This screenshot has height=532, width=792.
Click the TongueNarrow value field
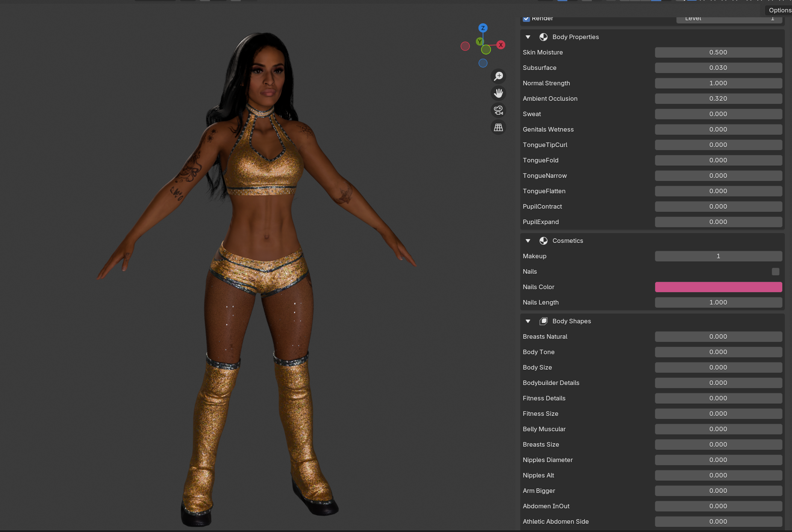(x=718, y=176)
